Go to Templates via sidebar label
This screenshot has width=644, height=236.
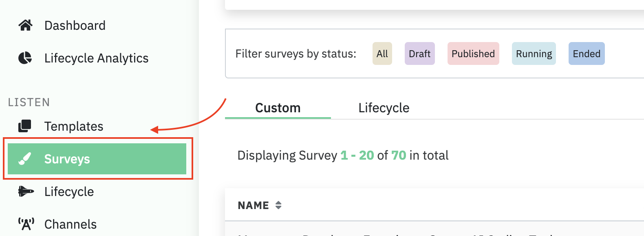point(74,126)
